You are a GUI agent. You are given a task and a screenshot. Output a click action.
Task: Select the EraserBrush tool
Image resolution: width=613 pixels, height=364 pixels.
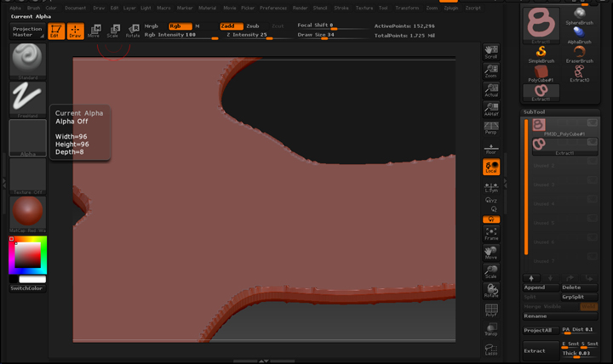pyautogui.click(x=580, y=54)
